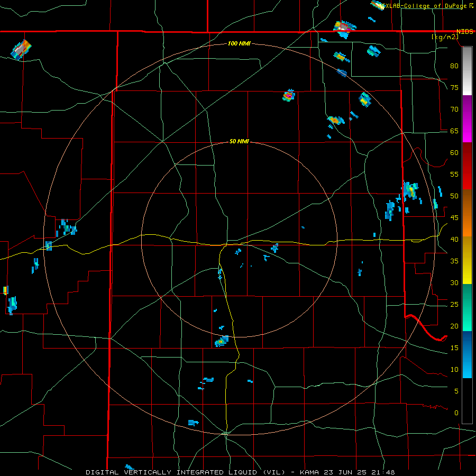Click the legend value 0
Screen dimensions: 476x476
[x=456, y=413]
